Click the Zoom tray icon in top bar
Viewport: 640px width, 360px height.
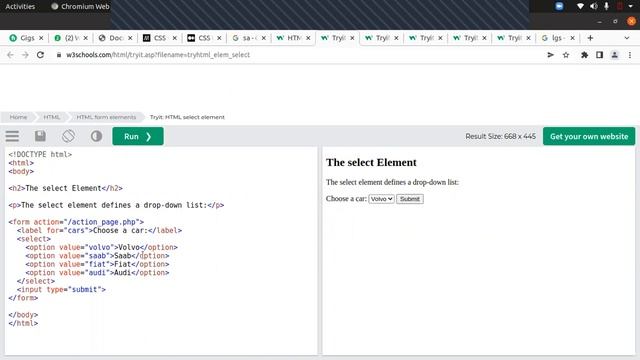click(559, 7)
